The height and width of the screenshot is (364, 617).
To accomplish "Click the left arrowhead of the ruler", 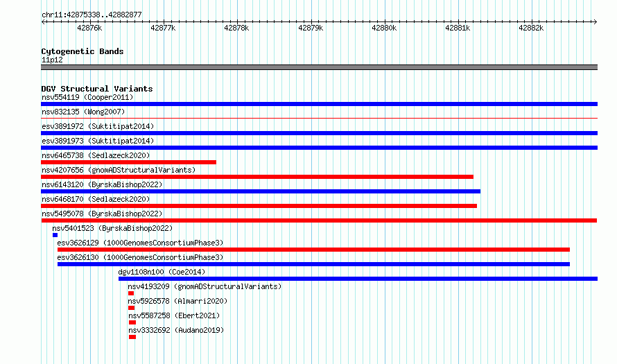I will (43, 22).
